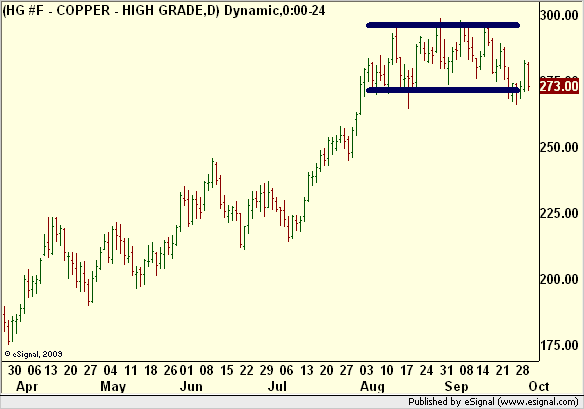Click date label '30' above Apr

(x=15, y=370)
